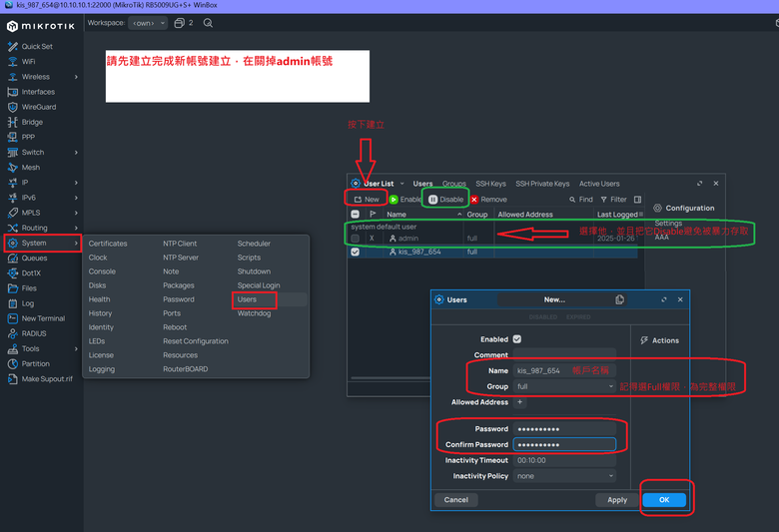Click Make Supout.rif in the sidebar
The image size is (779, 532).
40,379
